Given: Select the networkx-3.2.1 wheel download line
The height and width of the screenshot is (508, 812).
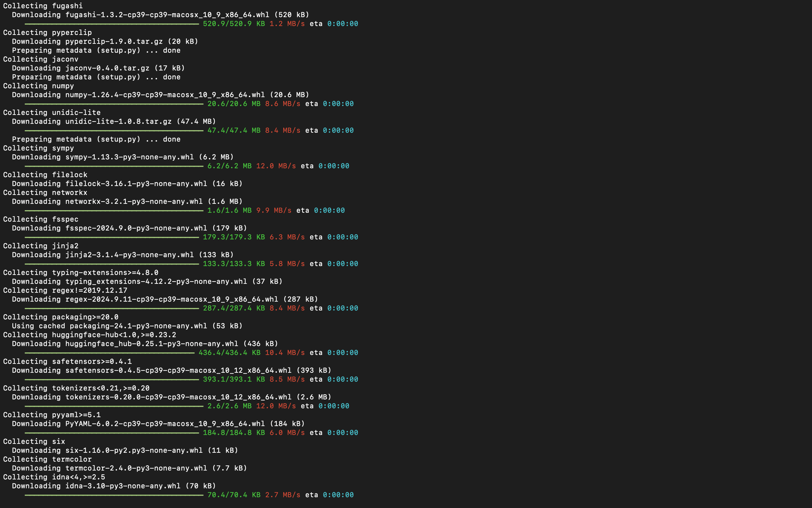Looking at the screenshot, I should click(x=127, y=202).
